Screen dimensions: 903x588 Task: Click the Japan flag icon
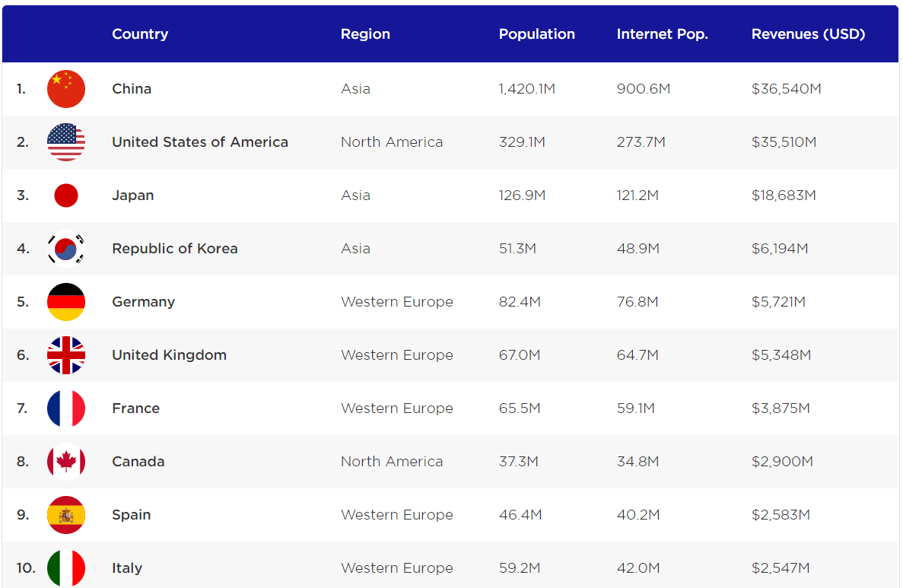click(66, 195)
